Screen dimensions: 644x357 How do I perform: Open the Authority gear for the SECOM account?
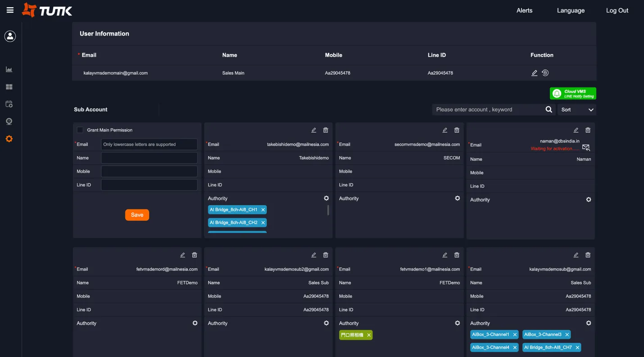457,198
